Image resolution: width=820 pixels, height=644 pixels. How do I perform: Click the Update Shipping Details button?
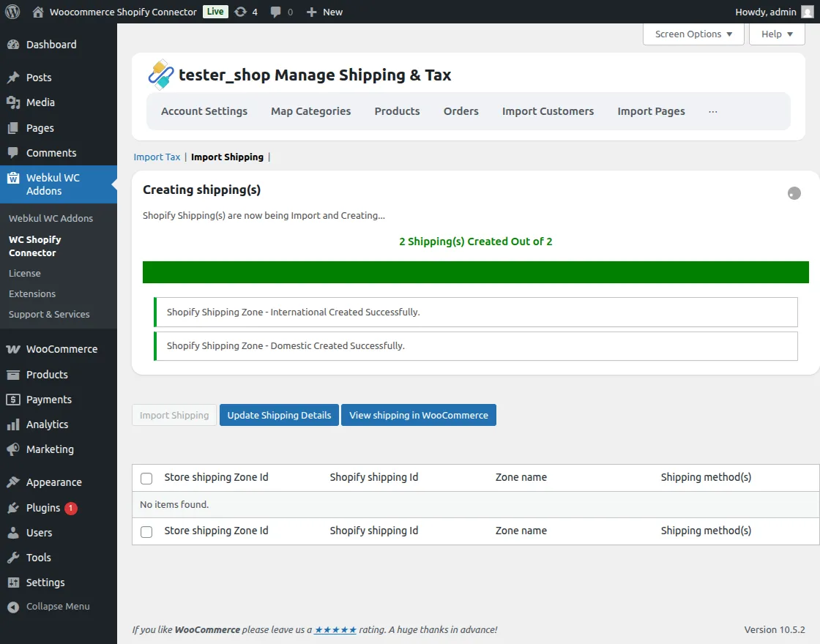point(279,415)
